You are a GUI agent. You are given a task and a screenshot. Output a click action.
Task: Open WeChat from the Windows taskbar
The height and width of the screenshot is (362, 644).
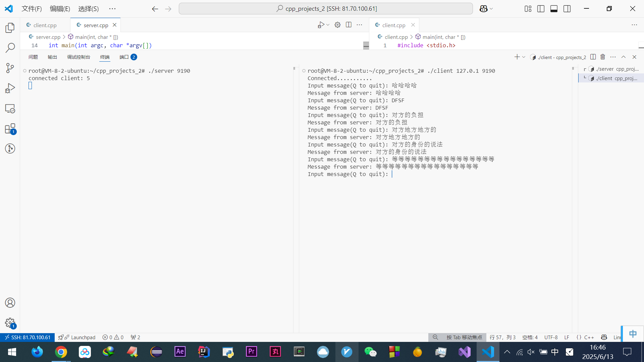click(370, 352)
